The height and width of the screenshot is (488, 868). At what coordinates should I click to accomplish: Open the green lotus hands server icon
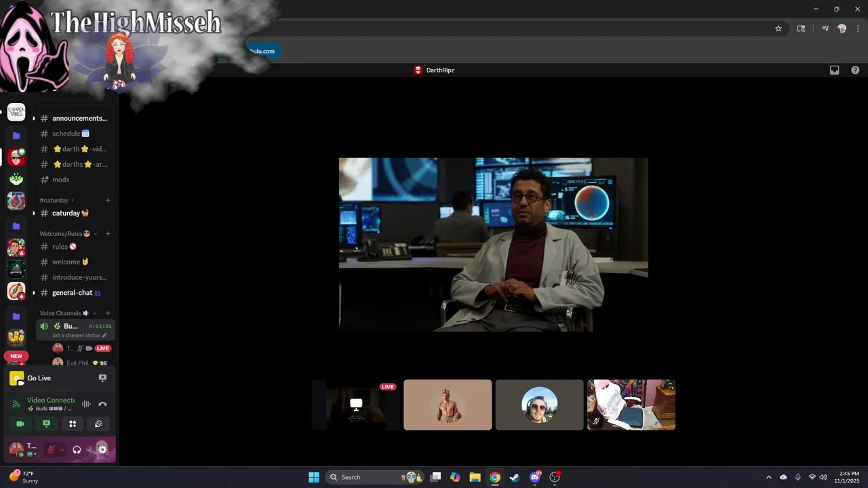[x=16, y=180]
